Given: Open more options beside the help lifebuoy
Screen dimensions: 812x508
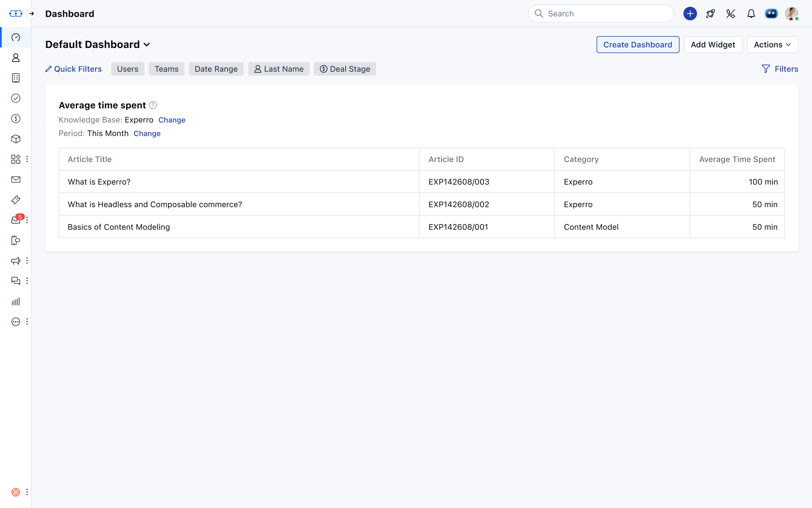Looking at the screenshot, I should (x=27, y=492).
